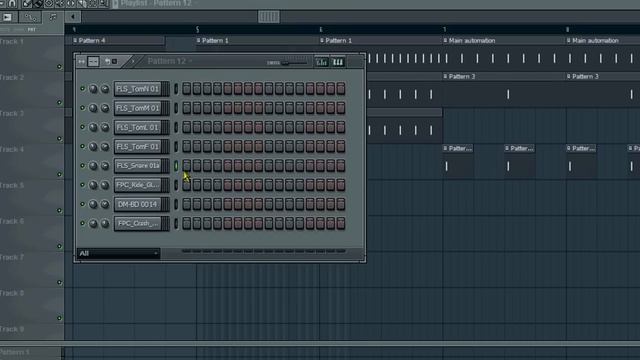640x360 pixels.
Task: Click the undo arrow icon in the sequencer header
Action: pyautogui.click(x=107, y=62)
